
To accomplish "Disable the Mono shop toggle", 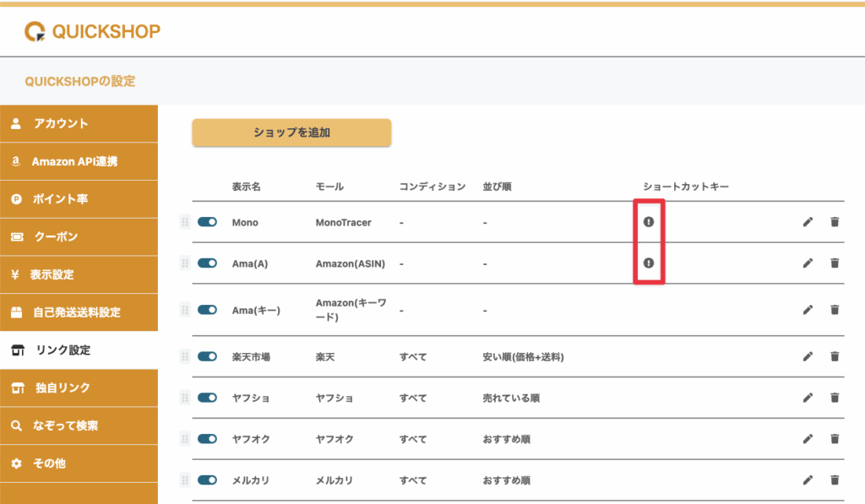I will pyautogui.click(x=208, y=222).
